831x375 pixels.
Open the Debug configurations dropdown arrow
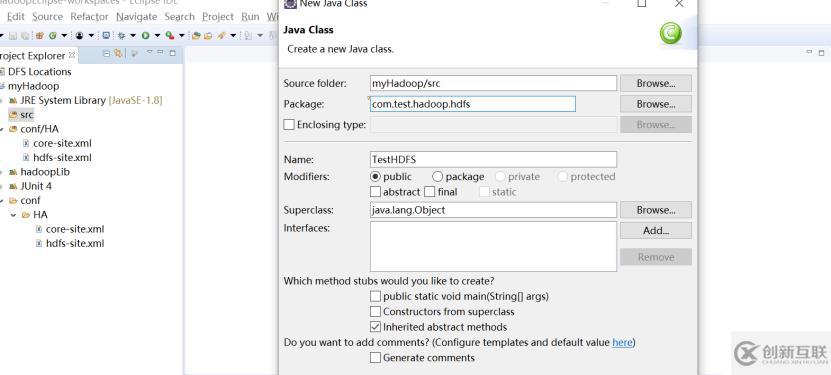(x=133, y=35)
